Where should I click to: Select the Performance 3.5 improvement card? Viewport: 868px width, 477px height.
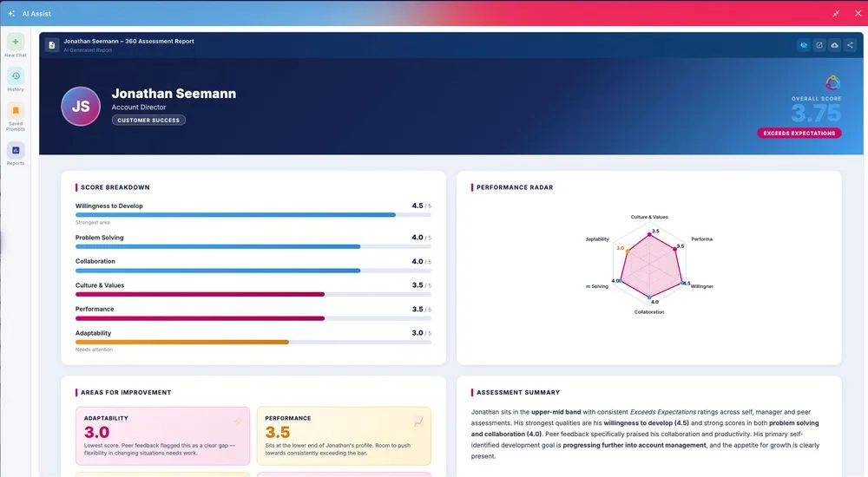344,436
